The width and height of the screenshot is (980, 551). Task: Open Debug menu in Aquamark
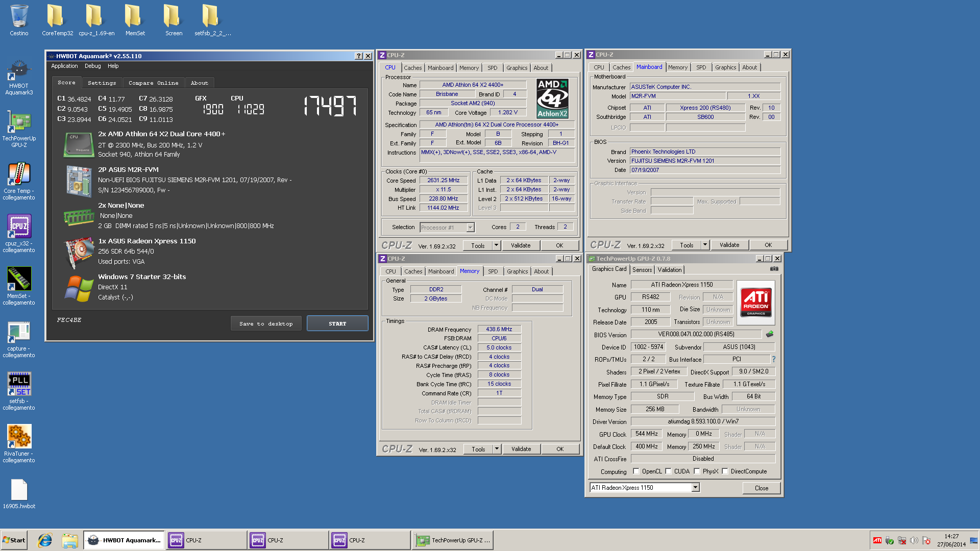pyautogui.click(x=92, y=66)
